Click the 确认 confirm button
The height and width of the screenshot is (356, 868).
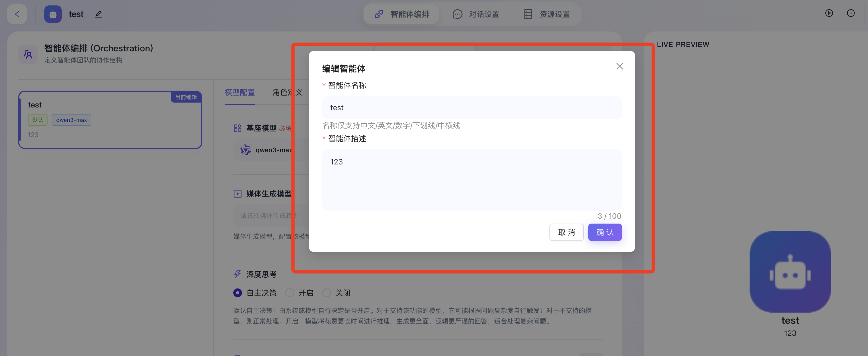pyautogui.click(x=605, y=232)
